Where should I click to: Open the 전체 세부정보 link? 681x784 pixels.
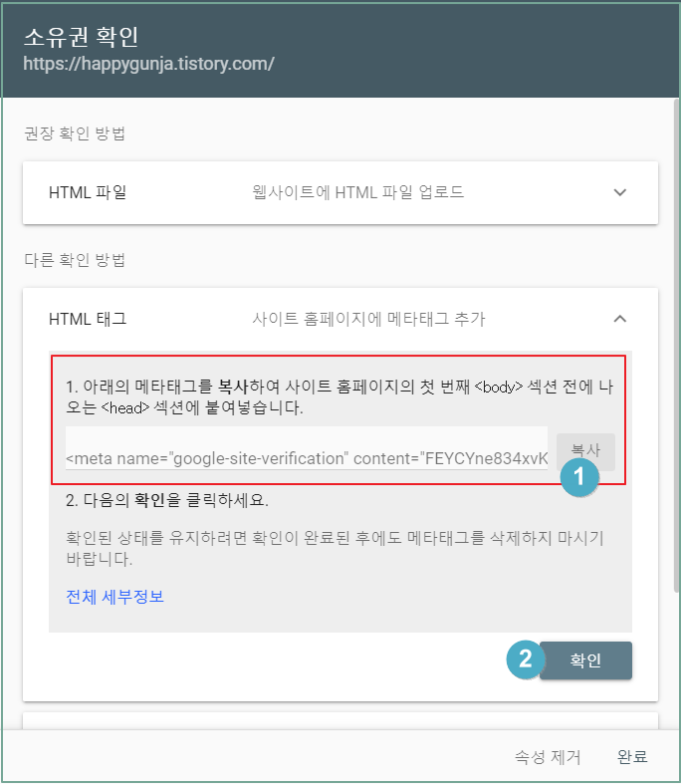click(x=114, y=597)
